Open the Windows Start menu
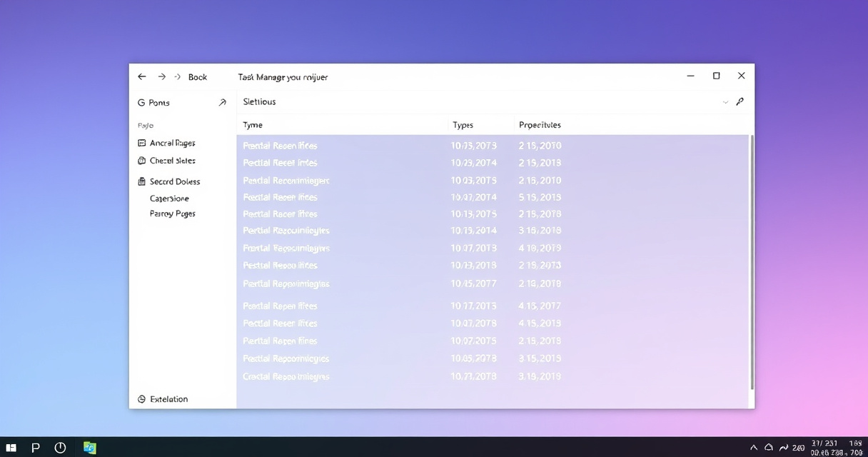The image size is (868, 457). click(11, 448)
